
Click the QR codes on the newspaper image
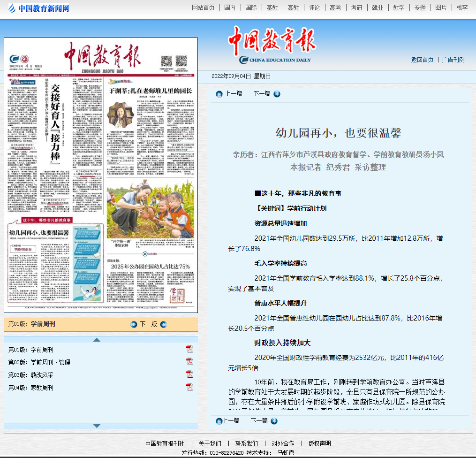pyautogui.click(x=174, y=61)
